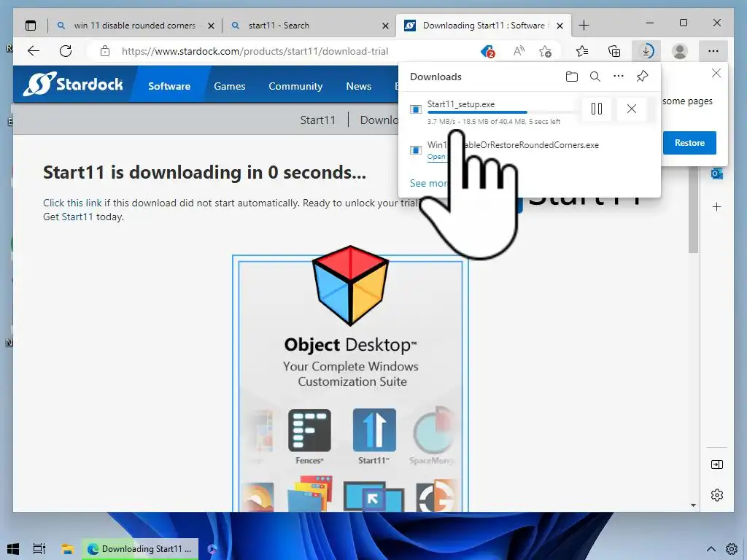
Task: Show hidden system tray icons
Action: point(711,549)
